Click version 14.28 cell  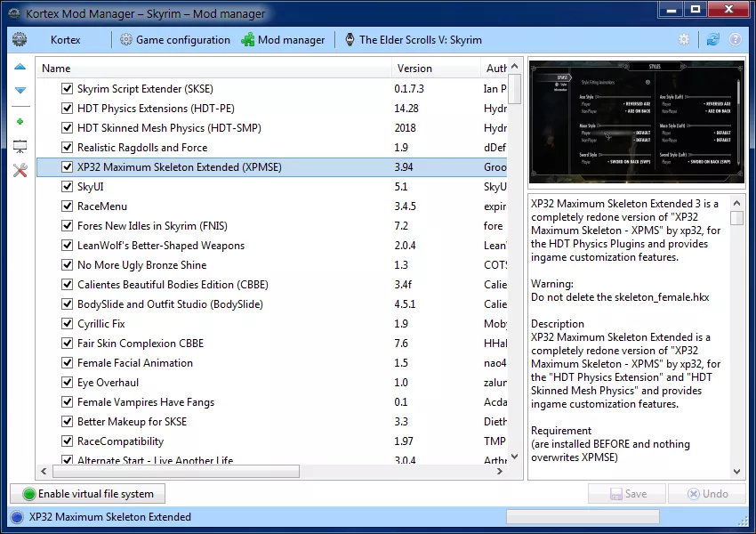coord(406,109)
